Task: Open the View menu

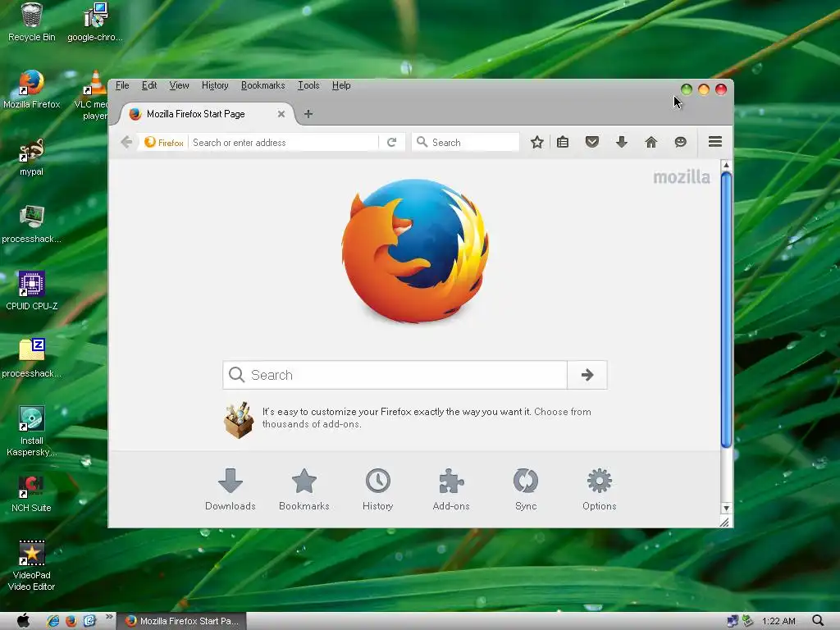Action: point(179,85)
